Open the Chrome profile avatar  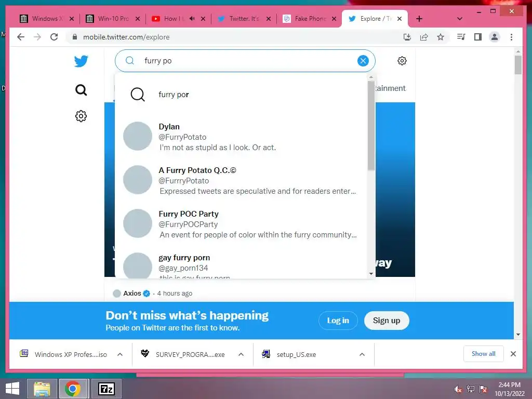[x=495, y=37]
